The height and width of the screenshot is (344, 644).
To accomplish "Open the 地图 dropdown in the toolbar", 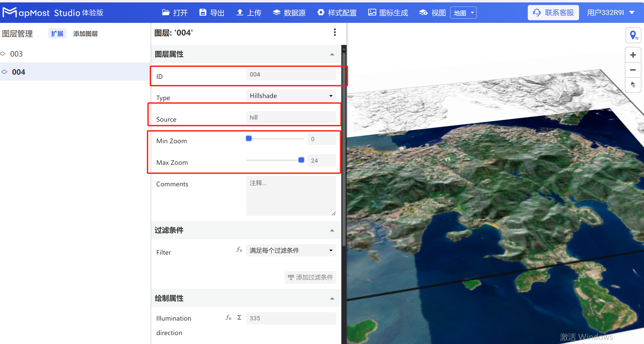I will click(x=463, y=12).
